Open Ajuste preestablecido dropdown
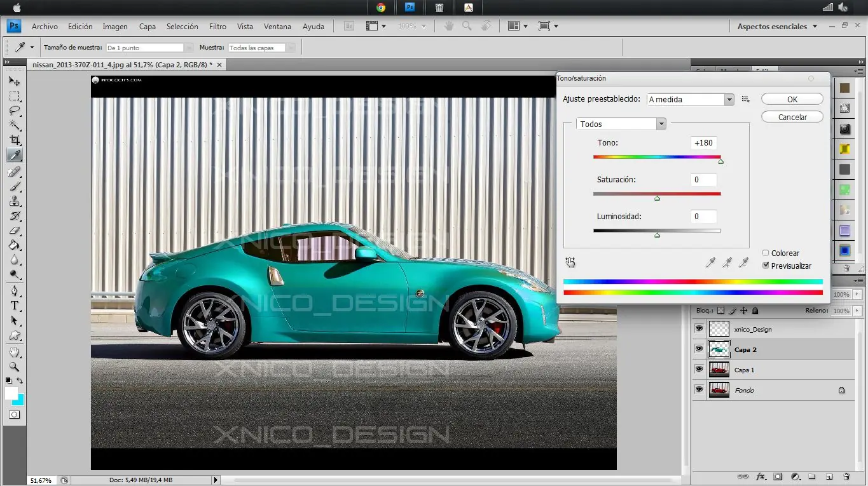868x486 pixels. pyautogui.click(x=691, y=100)
